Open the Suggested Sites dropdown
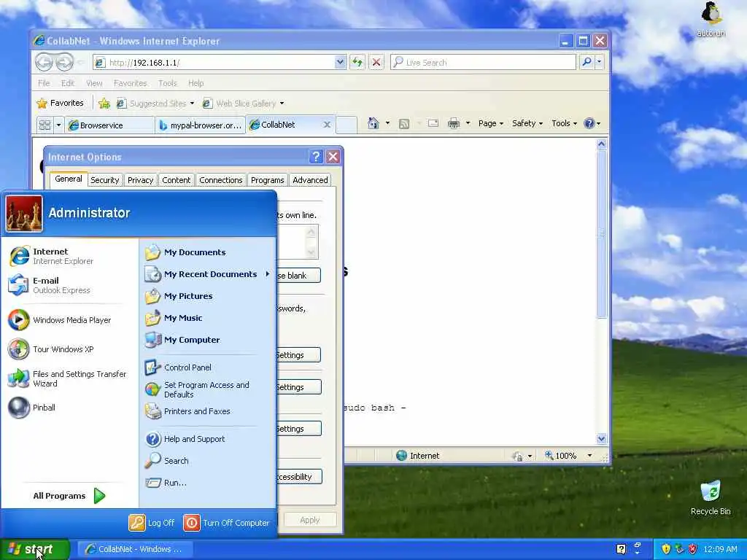Image resolution: width=747 pixels, height=560 pixels. coord(192,104)
